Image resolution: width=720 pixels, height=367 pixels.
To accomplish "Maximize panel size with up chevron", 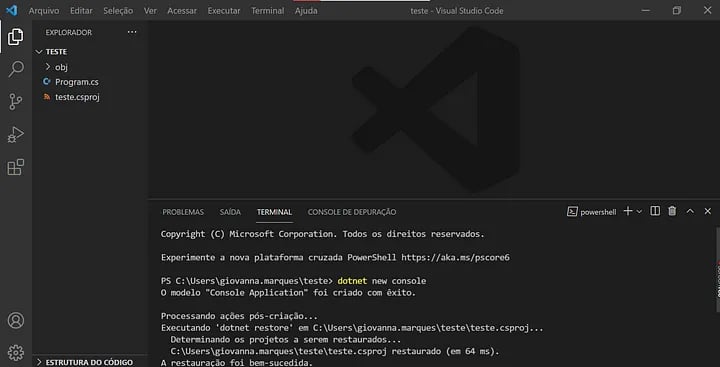I will coord(690,211).
